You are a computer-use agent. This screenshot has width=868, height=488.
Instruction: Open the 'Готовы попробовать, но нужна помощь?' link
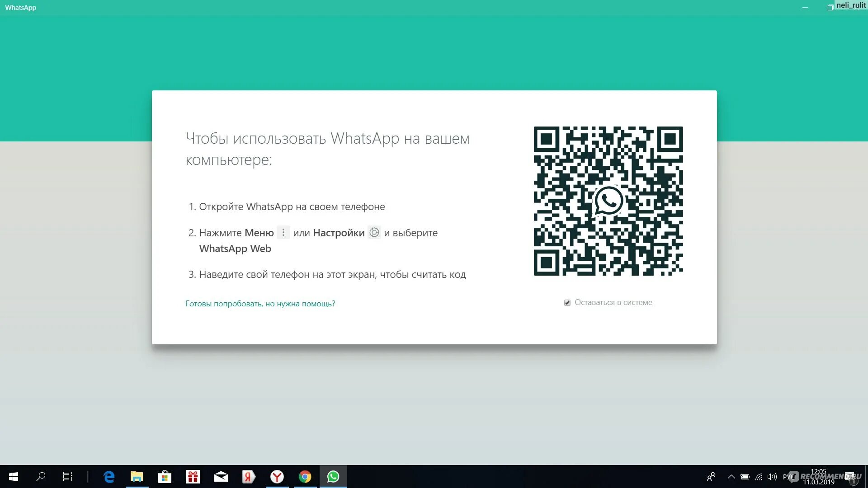tap(260, 304)
